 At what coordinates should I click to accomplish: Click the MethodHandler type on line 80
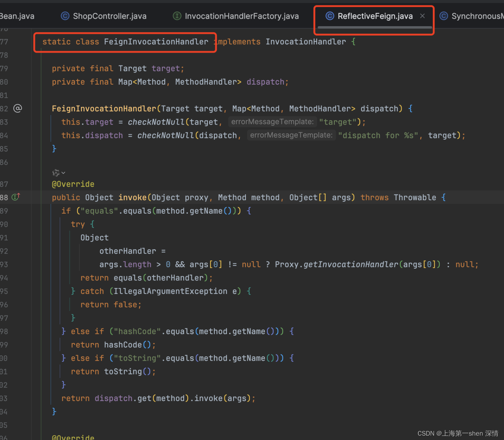(x=206, y=82)
